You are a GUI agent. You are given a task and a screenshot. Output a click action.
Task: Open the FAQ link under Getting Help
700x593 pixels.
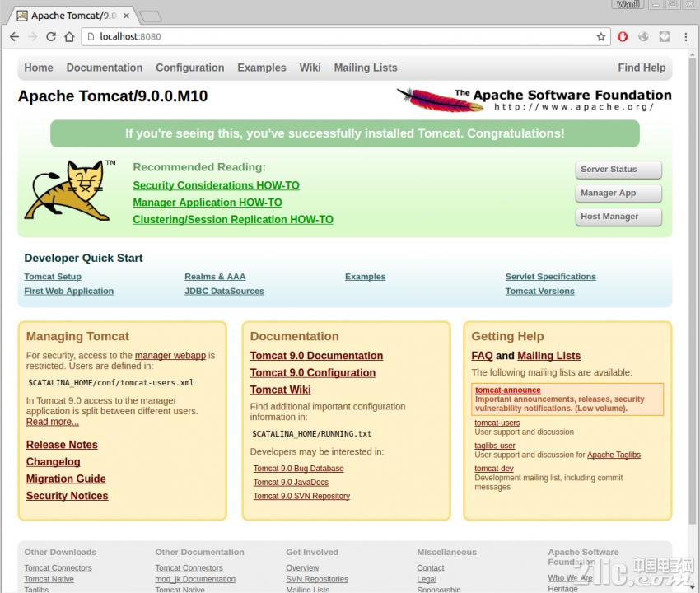pos(482,356)
